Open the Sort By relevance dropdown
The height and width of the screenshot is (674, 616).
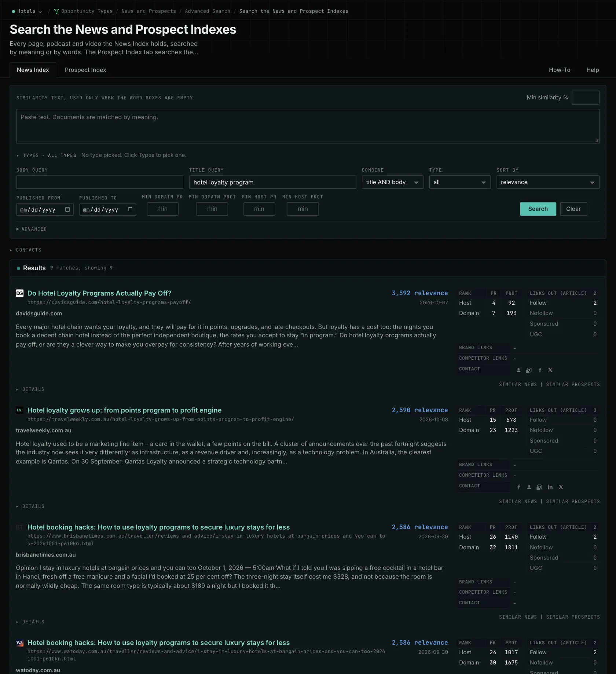548,182
